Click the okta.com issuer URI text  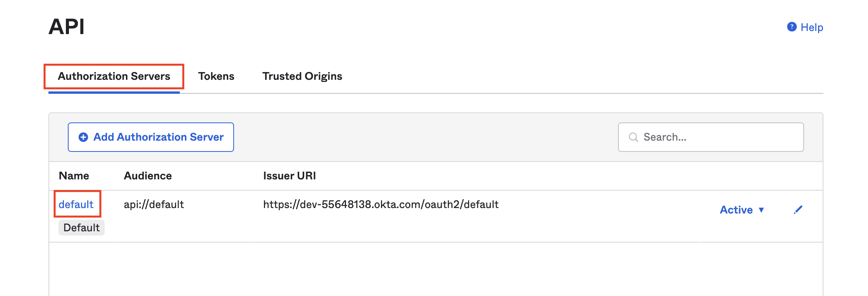[381, 204]
